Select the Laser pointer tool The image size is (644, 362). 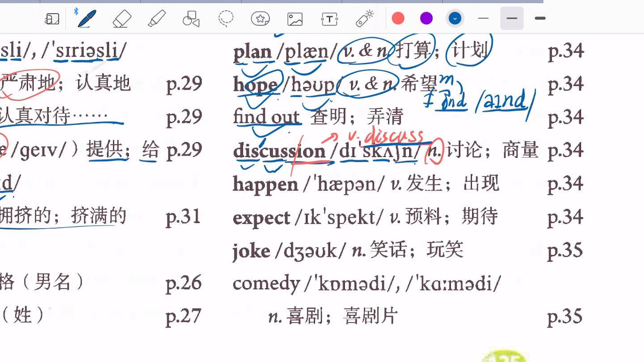[x=364, y=19]
